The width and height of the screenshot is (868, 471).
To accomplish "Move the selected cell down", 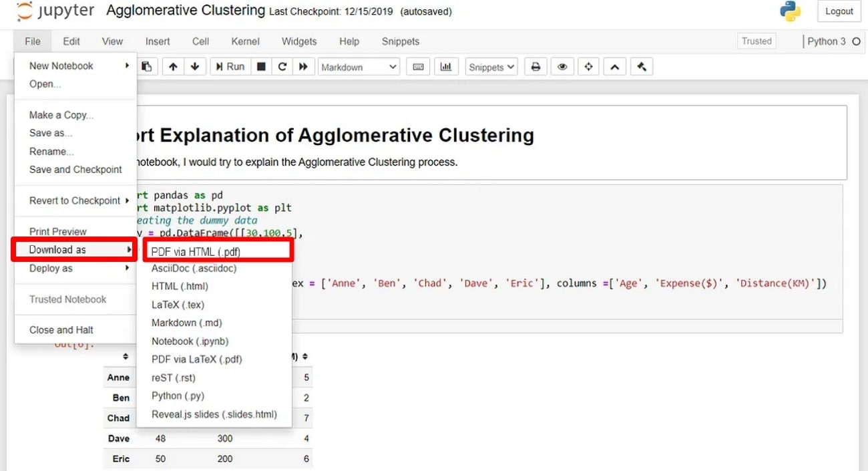I will (x=194, y=67).
